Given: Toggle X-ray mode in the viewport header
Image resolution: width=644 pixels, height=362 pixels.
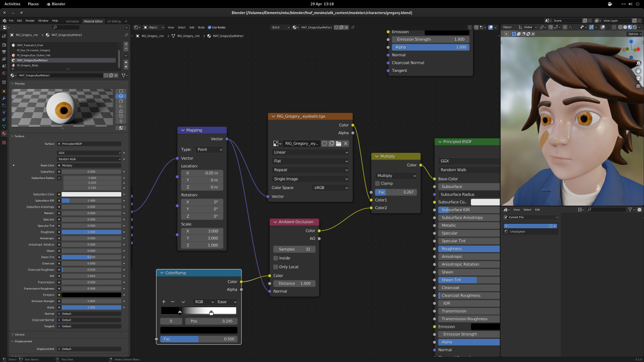Looking at the screenshot, I should point(614,27).
